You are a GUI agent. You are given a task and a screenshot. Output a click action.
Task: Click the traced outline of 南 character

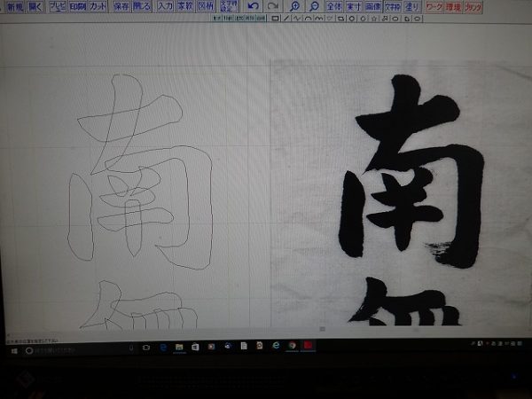click(140, 172)
